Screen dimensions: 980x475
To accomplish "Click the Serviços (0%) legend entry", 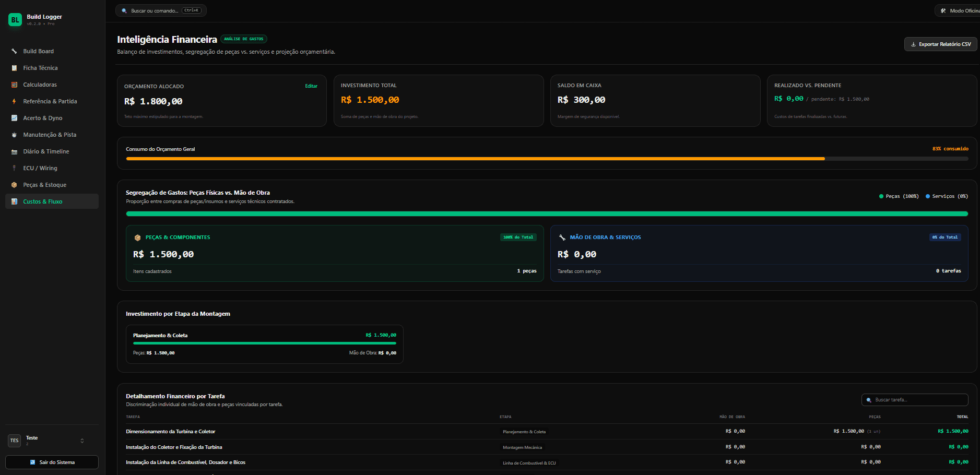I will pos(947,196).
